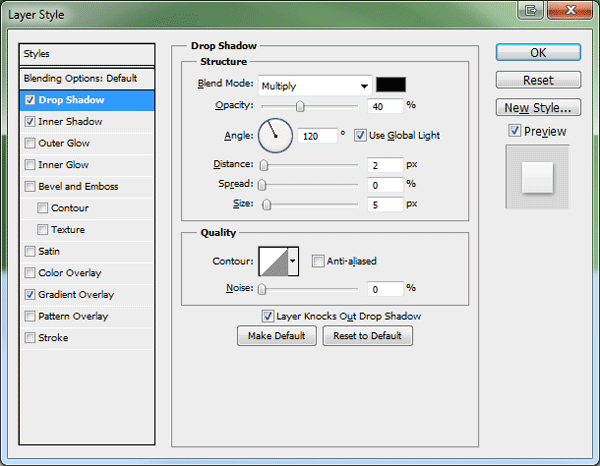Click the Distance slider handle
The image size is (600, 466).
coord(264,165)
